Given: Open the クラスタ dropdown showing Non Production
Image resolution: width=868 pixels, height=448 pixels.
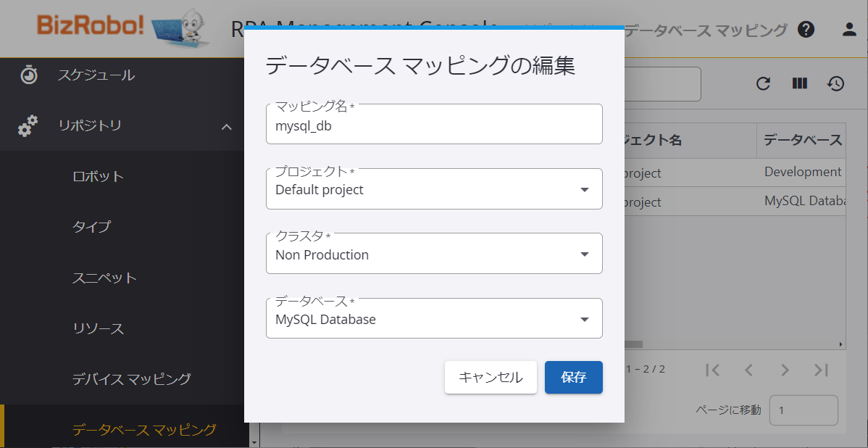Looking at the screenshot, I should tap(434, 254).
